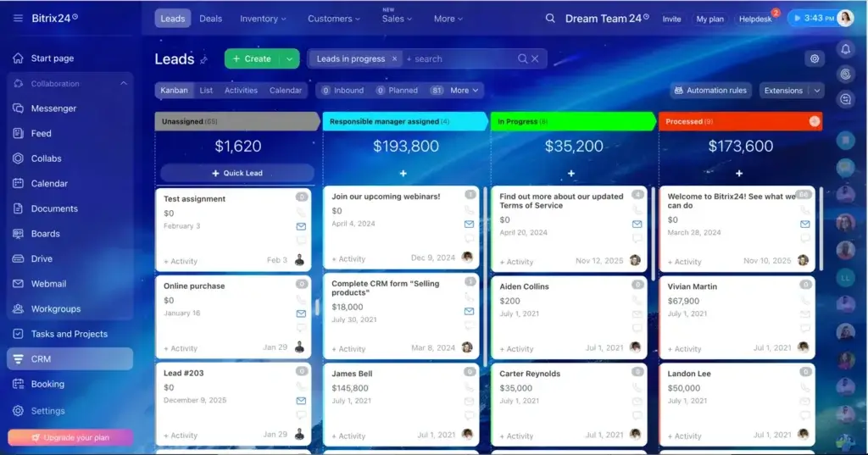868x455 pixels.
Task: Add Activity on the Aiden Collins card
Action: click(516, 349)
